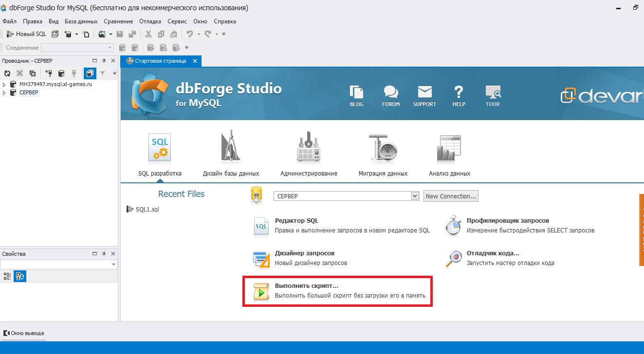Open the main toolbar overflow options arrow
Image resolution: width=644 pixels, height=354 pixels.
223,34
